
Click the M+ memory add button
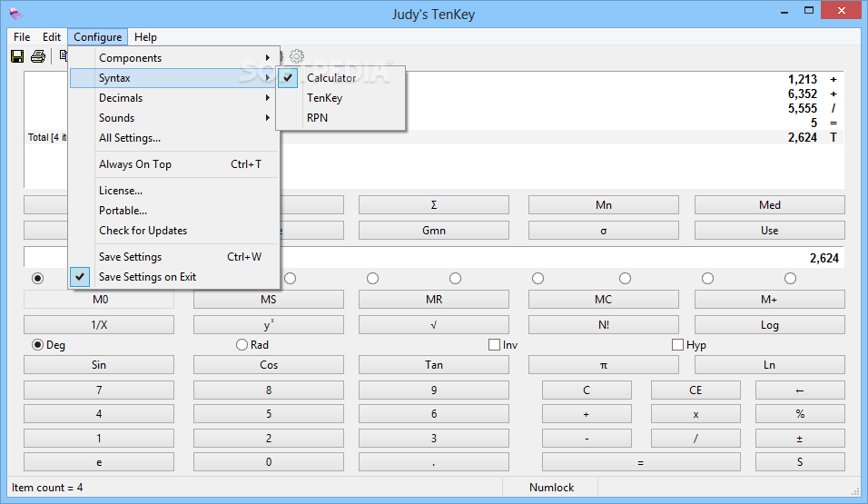tap(769, 300)
